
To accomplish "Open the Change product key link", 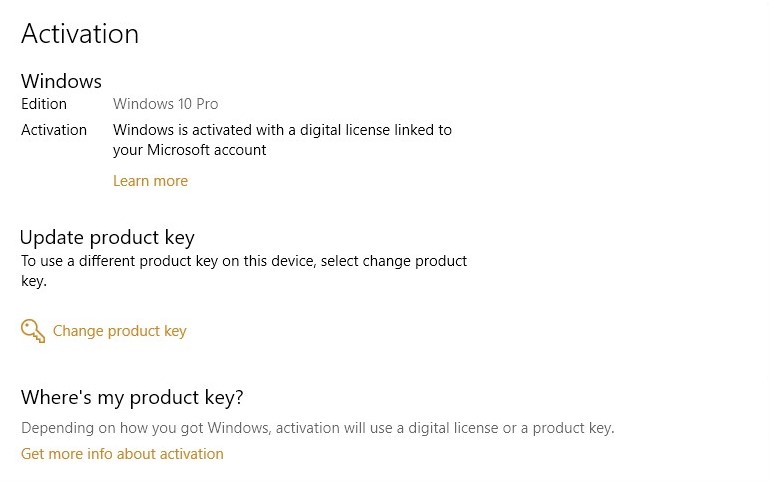I will click(119, 331).
